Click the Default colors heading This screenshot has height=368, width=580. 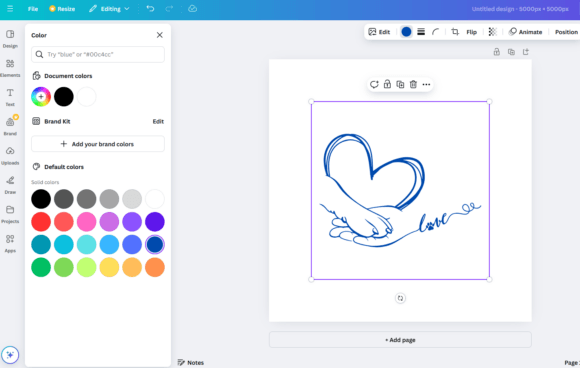coord(64,167)
